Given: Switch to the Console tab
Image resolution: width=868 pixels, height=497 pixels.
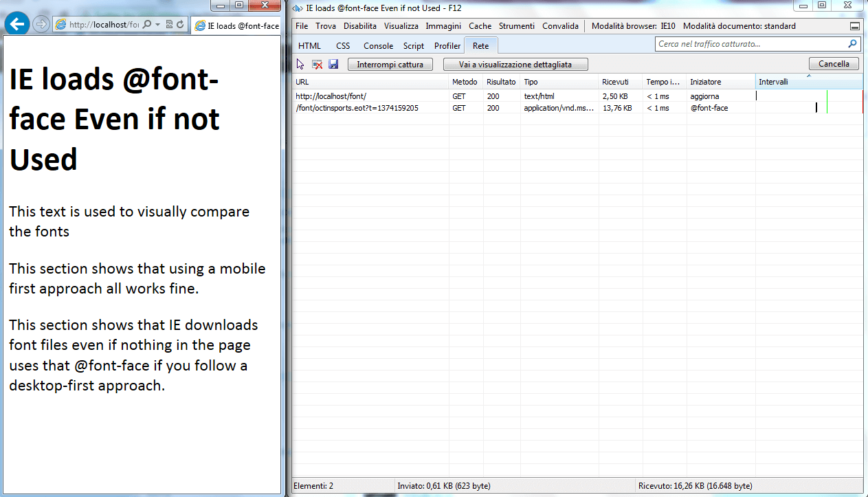Looking at the screenshot, I should (x=378, y=45).
